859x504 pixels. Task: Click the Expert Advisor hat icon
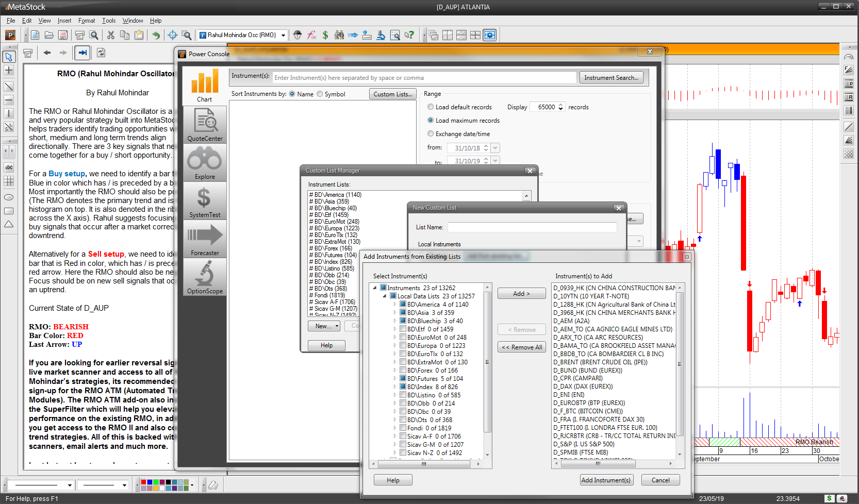coord(298,35)
